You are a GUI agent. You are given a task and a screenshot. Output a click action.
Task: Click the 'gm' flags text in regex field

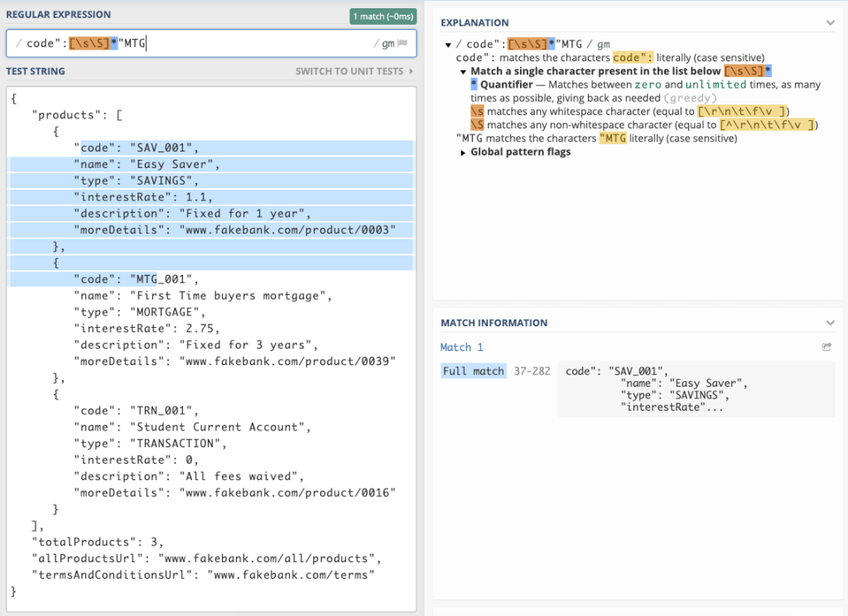tap(388, 44)
